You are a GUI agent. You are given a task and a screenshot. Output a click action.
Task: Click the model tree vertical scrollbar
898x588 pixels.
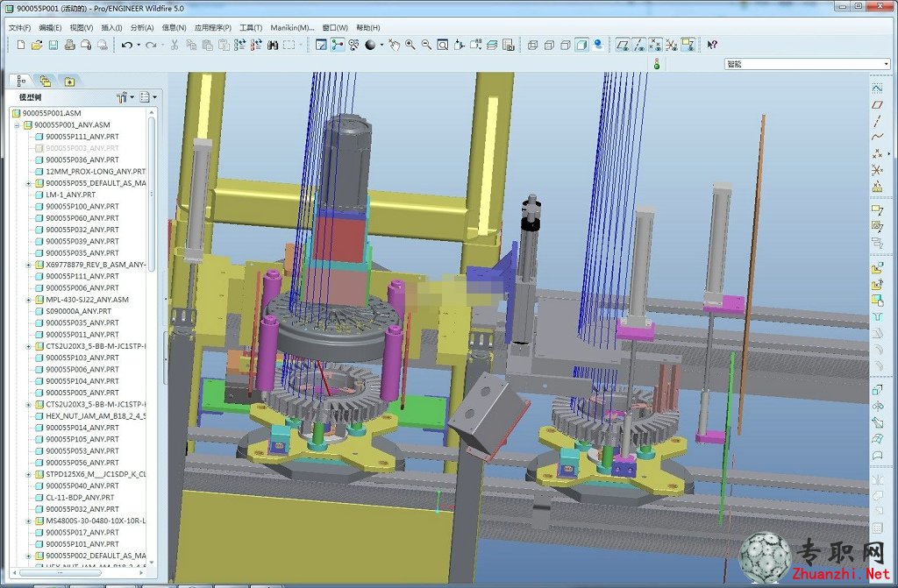point(152,193)
